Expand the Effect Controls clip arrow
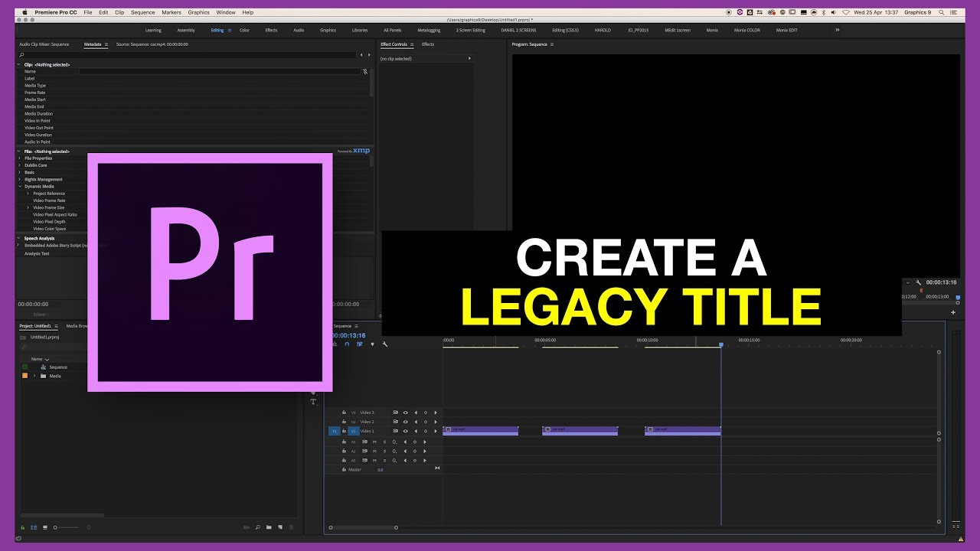Image resolution: width=980 pixels, height=551 pixels. [x=469, y=58]
